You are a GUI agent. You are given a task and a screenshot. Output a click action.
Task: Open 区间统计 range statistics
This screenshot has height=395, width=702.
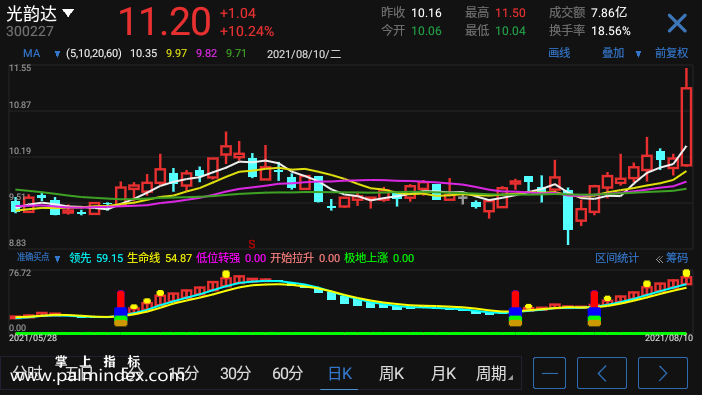point(616,258)
